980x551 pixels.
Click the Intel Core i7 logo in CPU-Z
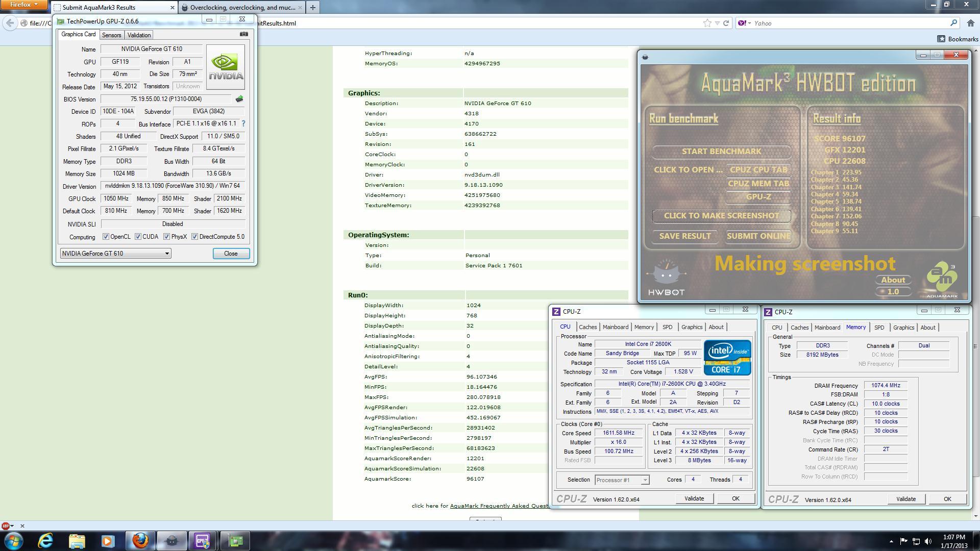[x=727, y=358]
